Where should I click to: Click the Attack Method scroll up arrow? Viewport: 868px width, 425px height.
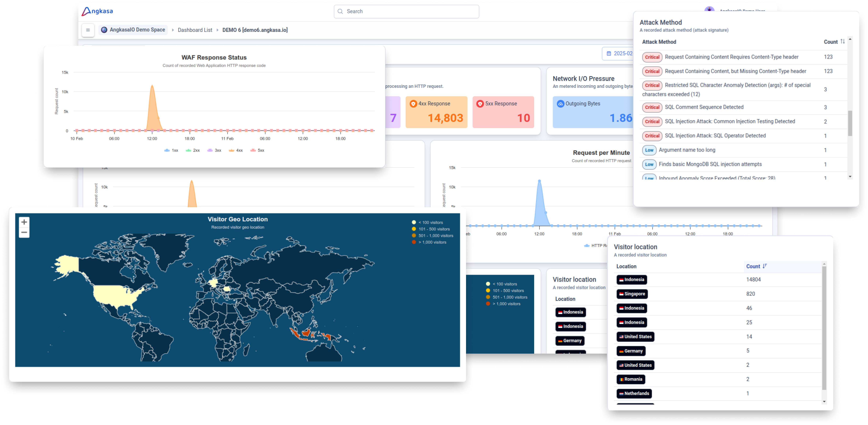[850, 39]
